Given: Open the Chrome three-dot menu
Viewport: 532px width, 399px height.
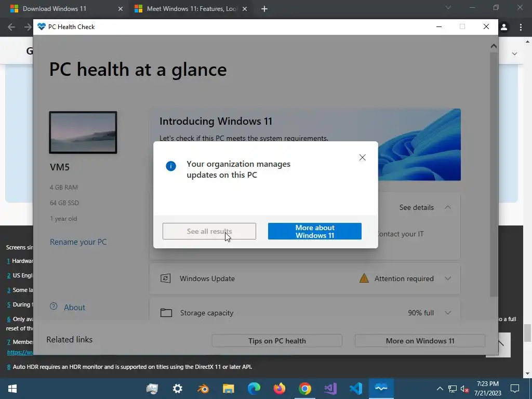Looking at the screenshot, I should pos(521,27).
